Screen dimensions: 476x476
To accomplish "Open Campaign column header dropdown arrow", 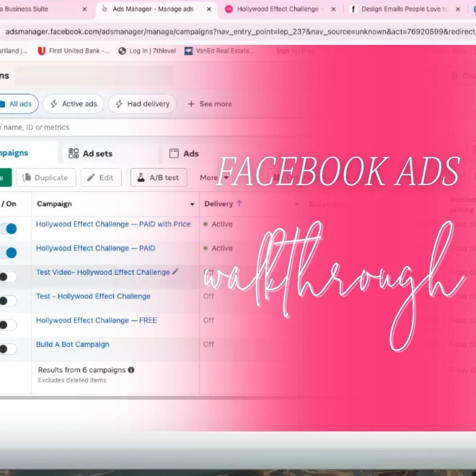I will point(192,204).
